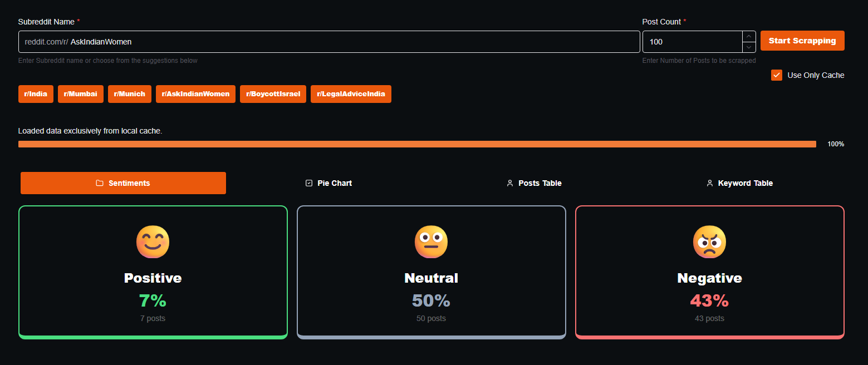Click the Start Scrapping button
This screenshot has height=365, width=868.
coord(802,41)
